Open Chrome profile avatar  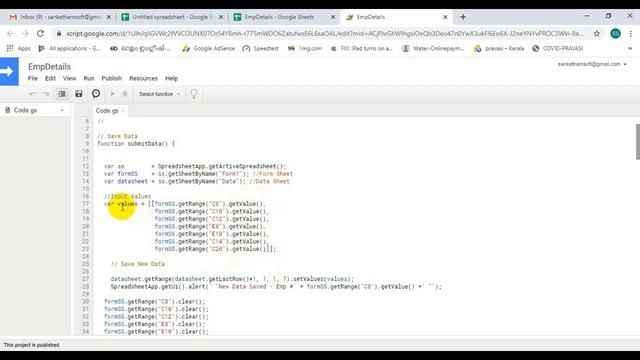tap(616, 33)
